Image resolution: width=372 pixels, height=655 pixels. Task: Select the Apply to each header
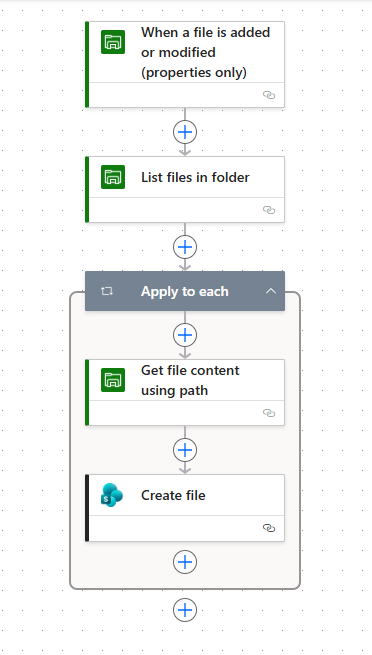click(x=185, y=291)
